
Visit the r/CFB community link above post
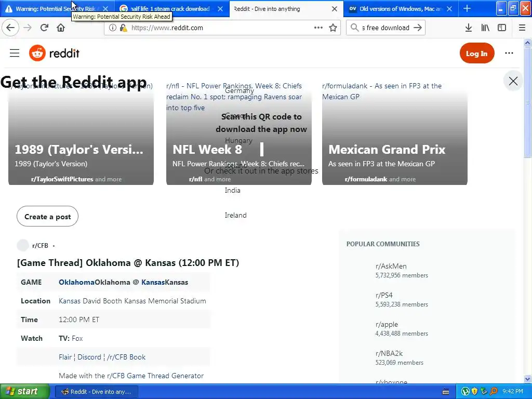point(40,246)
